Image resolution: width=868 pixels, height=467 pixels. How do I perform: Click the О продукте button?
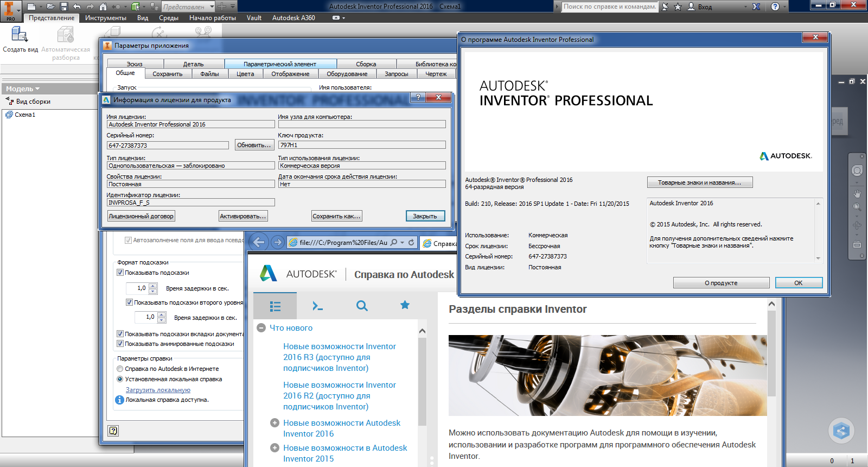721,283
